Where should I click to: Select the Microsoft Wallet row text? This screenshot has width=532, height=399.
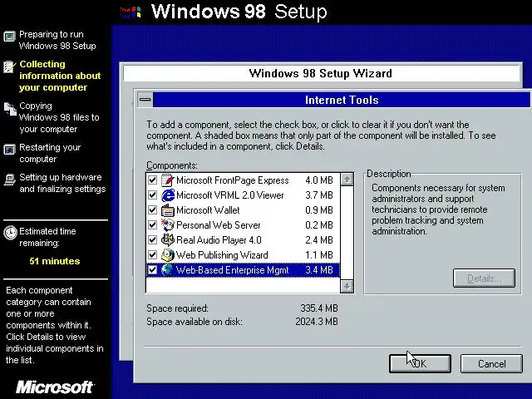click(208, 210)
